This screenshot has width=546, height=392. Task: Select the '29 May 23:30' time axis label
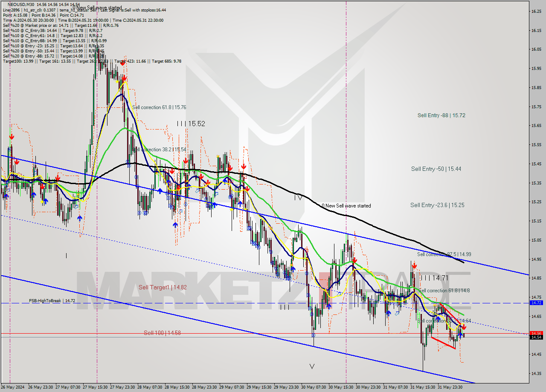point(287,387)
